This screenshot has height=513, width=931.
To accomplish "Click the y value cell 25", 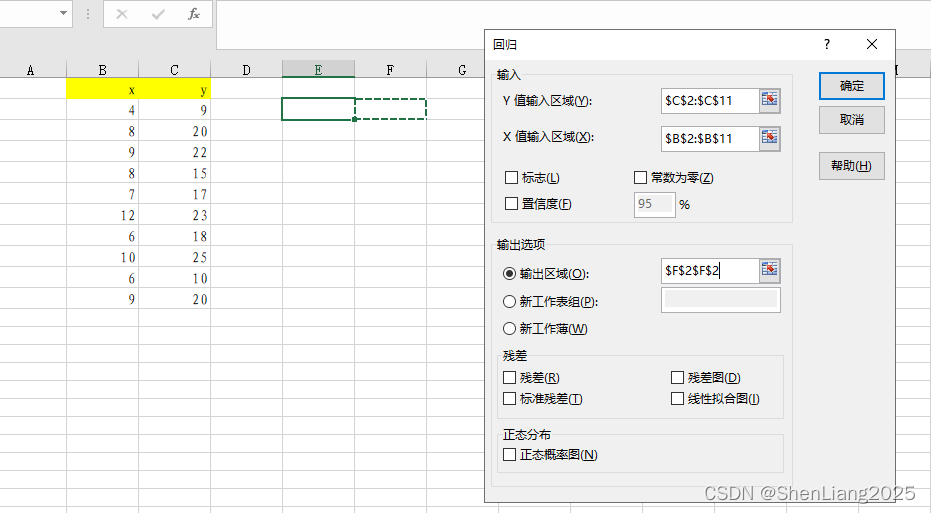I will coord(174,257).
